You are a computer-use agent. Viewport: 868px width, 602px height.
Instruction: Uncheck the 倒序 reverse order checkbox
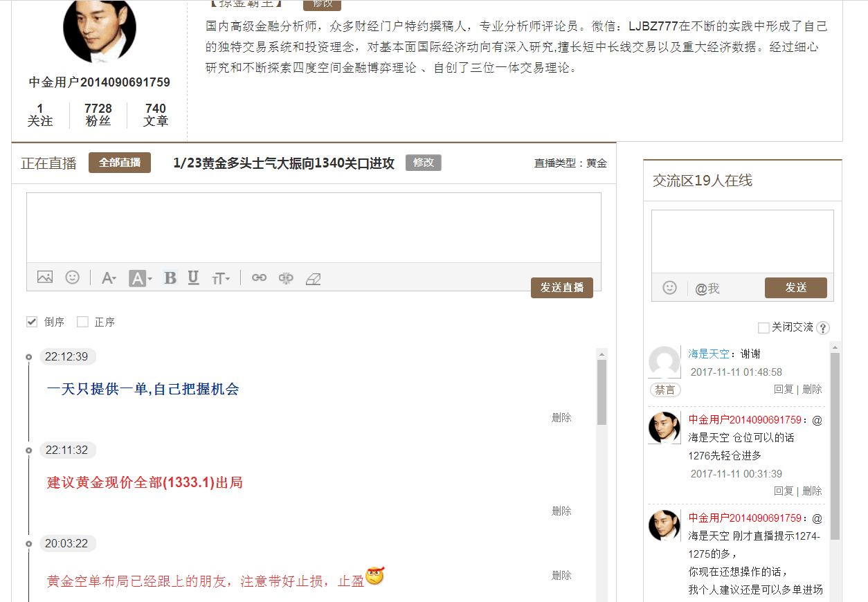coord(32,322)
